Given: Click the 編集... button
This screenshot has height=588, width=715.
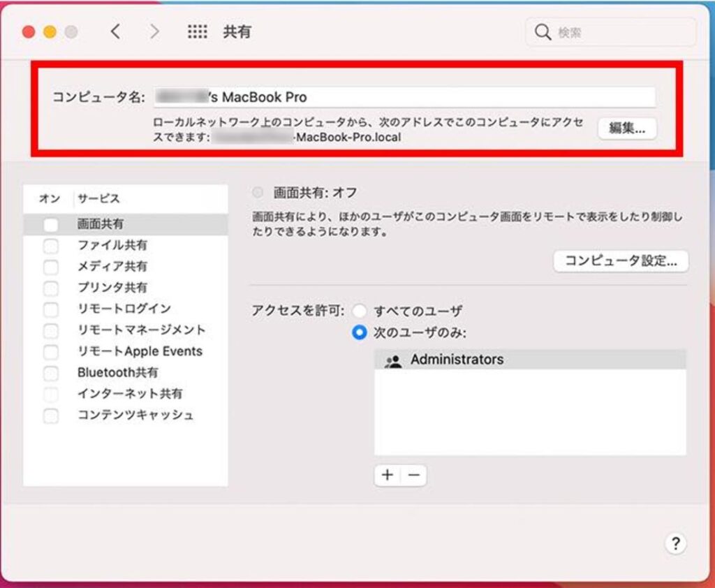Looking at the screenshot, I should tap(627, 128).
